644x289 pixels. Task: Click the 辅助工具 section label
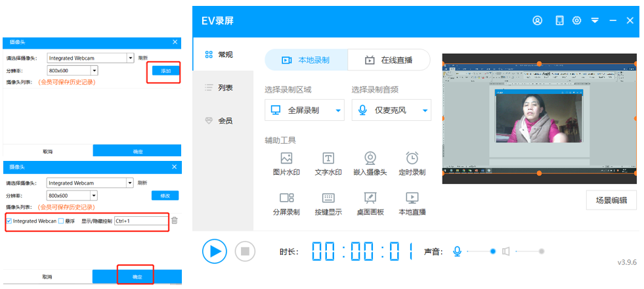point(280,141)
